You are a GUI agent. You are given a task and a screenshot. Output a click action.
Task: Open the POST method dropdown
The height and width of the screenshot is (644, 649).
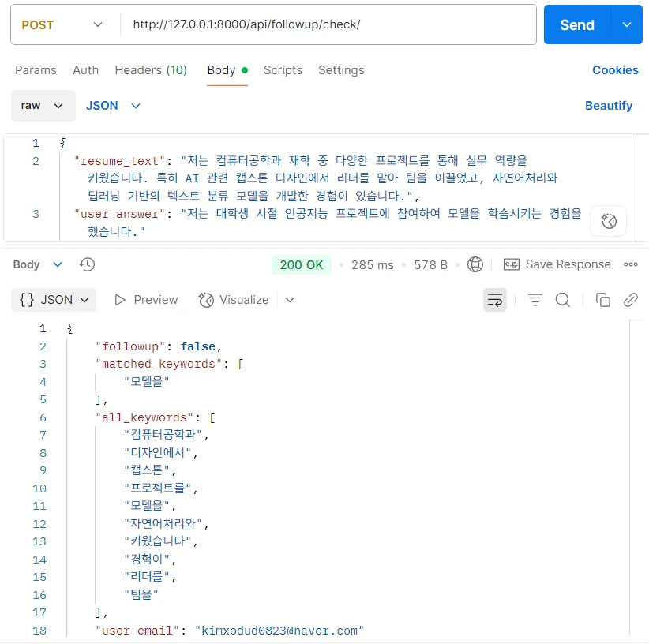(x=62, y=24)
